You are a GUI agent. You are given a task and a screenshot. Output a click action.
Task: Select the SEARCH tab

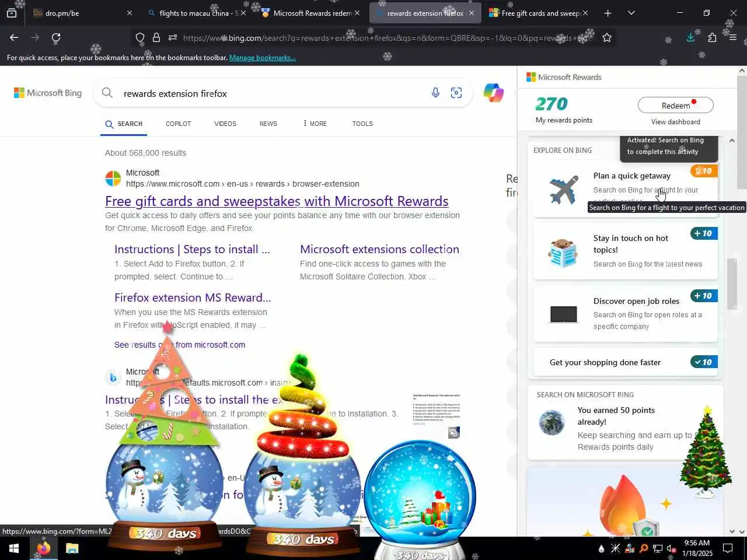(x=124, y=124)
